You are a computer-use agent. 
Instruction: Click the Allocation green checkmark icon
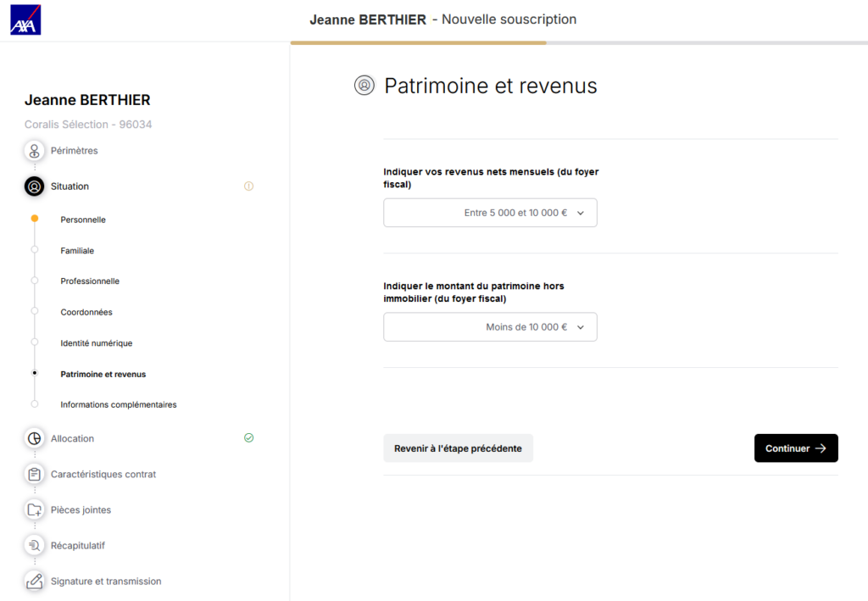(248, 438)
